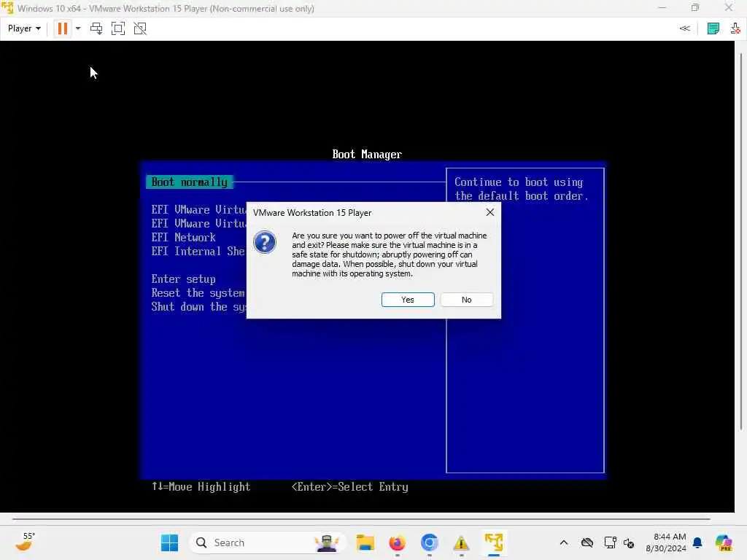Select the first EFI VMware Virtual entry
747x560 pixels.
point(198,209)
